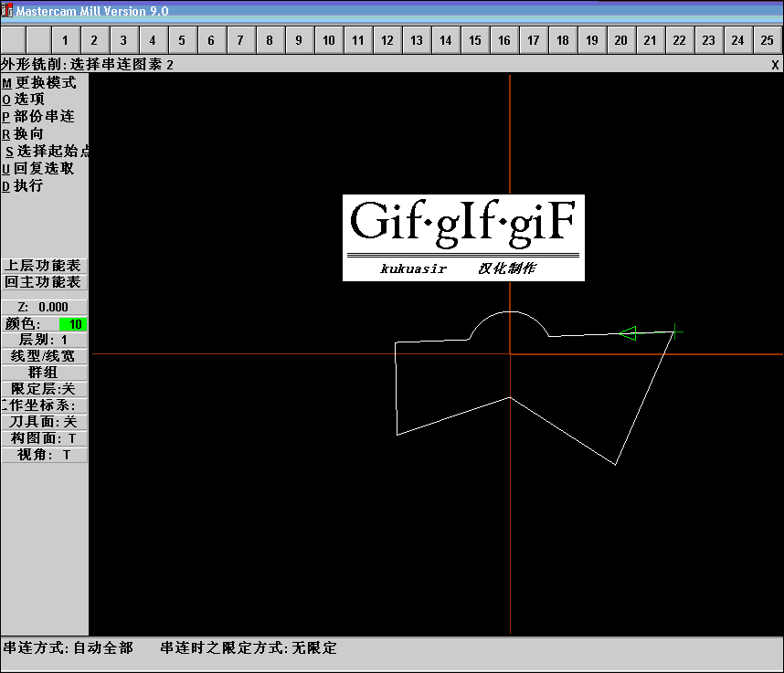
Task: Click toolbar button 25
Action: (767, 40)
